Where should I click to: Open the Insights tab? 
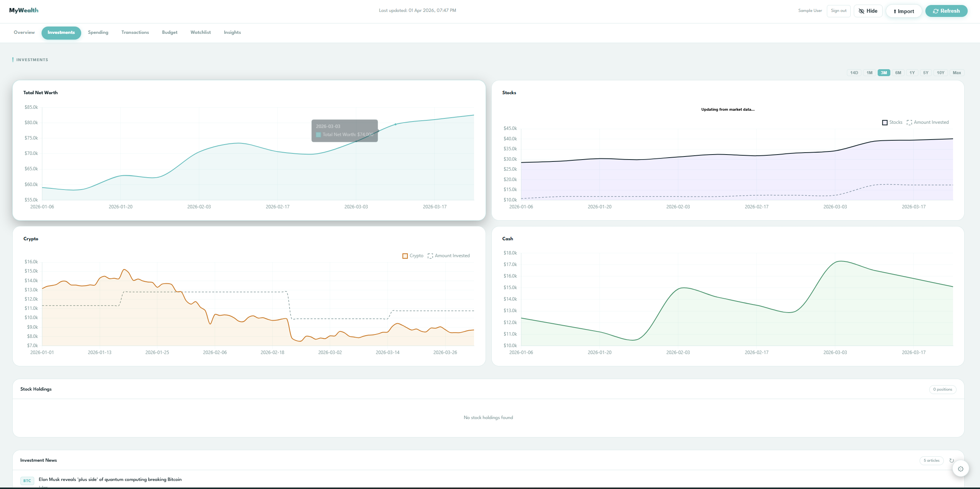tap(232, 33)
